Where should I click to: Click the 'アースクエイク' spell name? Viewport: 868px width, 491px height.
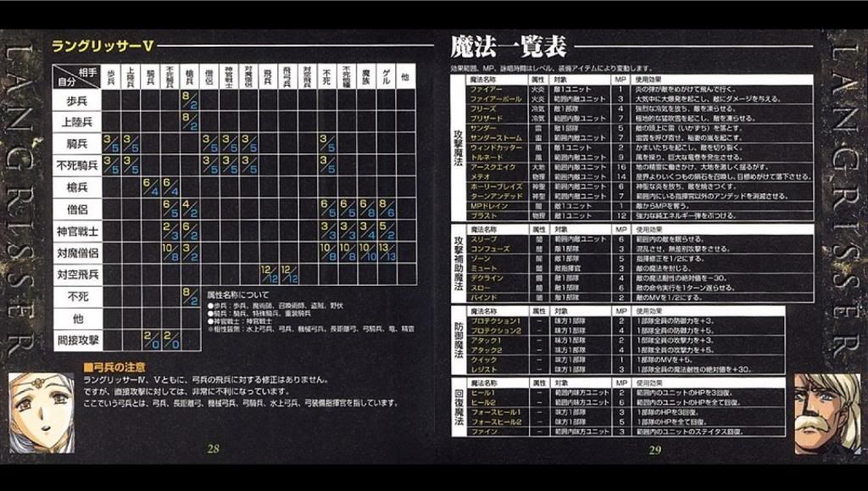coord(492,167)
